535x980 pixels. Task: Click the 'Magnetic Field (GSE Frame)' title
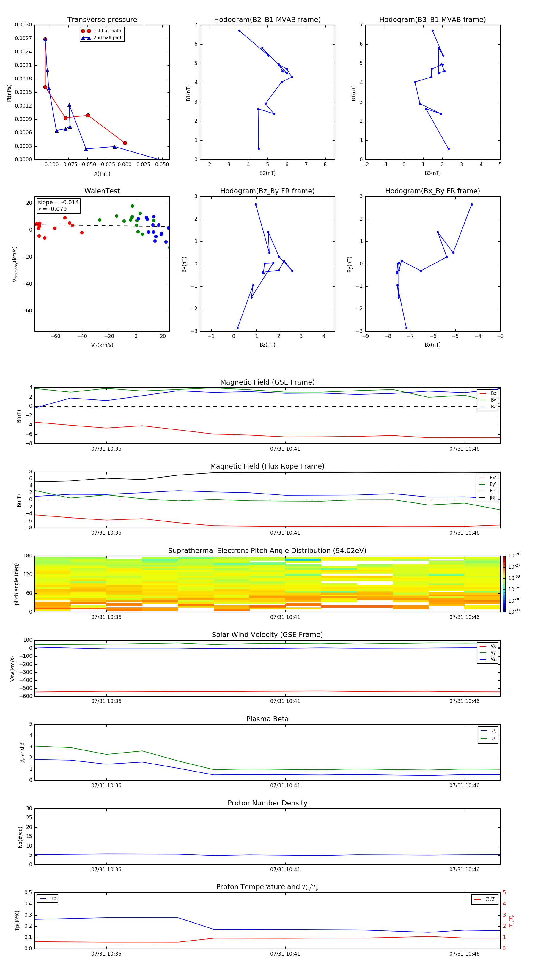point(267,382)
